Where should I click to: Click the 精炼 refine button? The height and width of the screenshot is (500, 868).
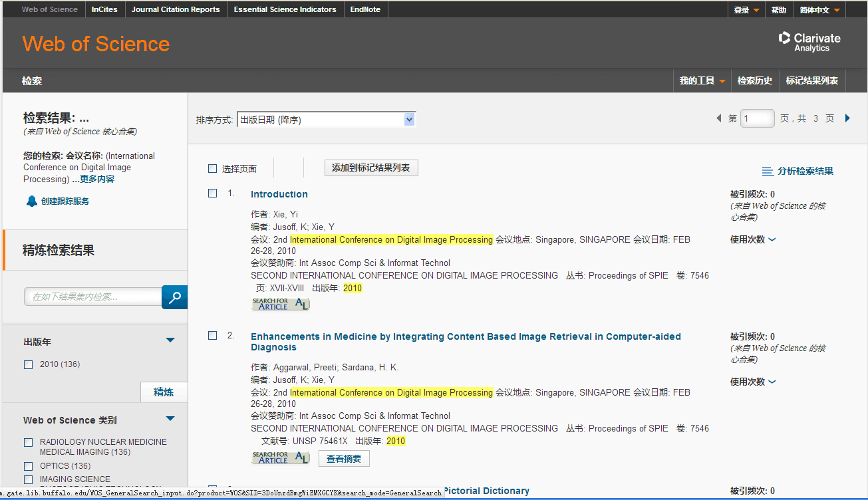(164, 392)
